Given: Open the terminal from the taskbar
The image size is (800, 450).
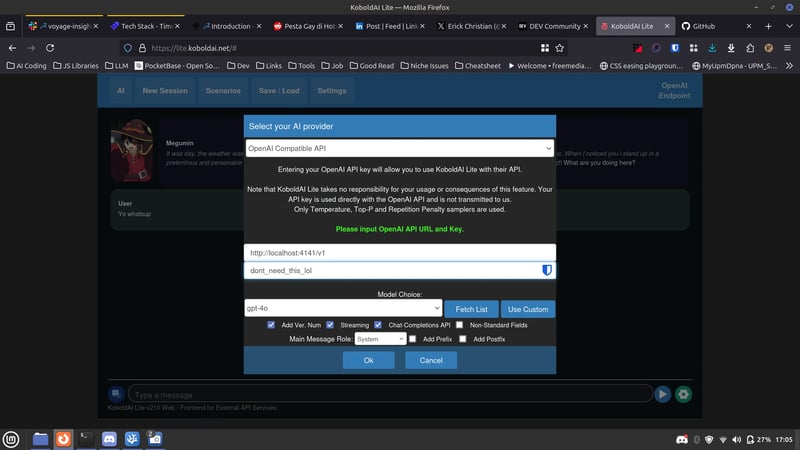Looking at the screenshot, I should tap(86, 439).
